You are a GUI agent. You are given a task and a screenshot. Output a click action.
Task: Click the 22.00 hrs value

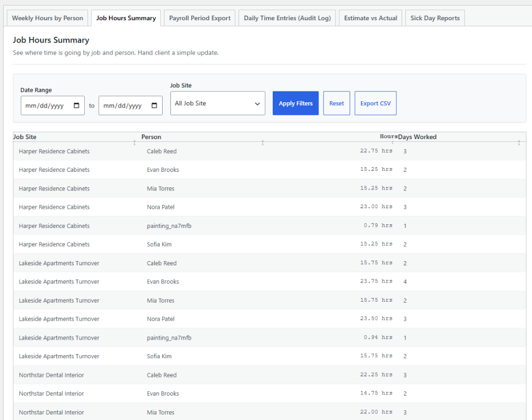coord(376,412)
